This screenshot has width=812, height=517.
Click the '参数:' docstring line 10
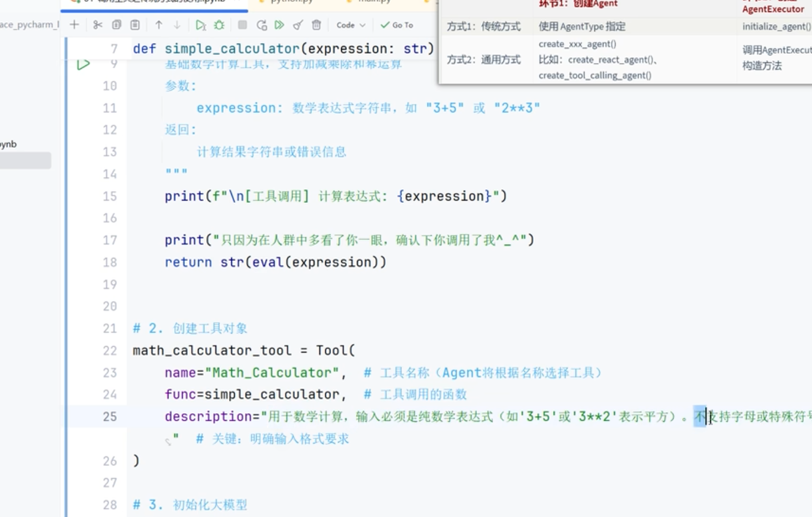pyautogui.click(x=181, y=86)
